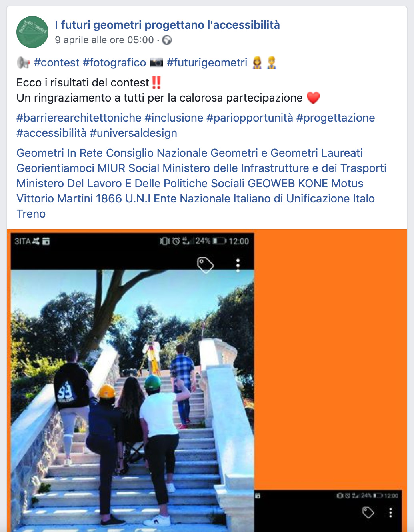The width and height of the screenshot is (414, 532).
Task: Click the camera emoji after #fotografico
Action: point(156,63)
